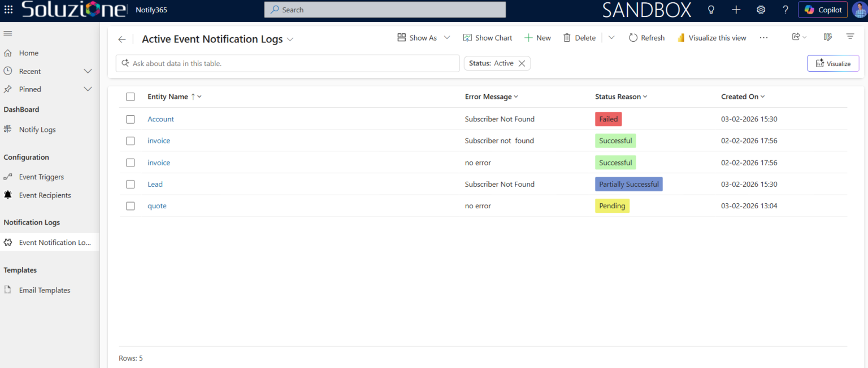
Task: Open the Copilot button
Action: coord(823,10)
